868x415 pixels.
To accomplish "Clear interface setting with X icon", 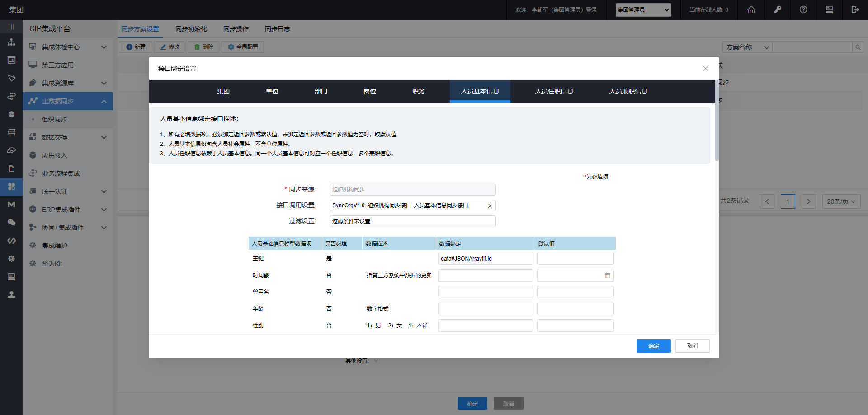I will click(x=490, y=206).
